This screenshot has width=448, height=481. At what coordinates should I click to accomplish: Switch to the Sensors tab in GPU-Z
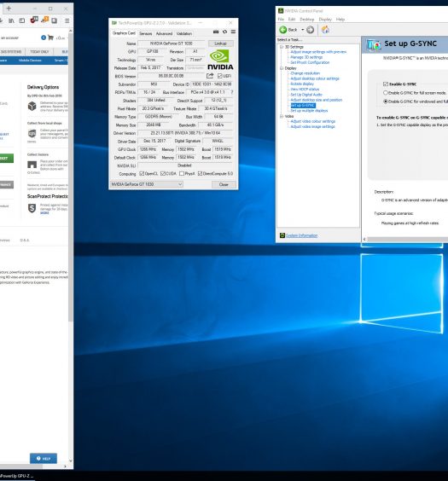pos(146,33)
